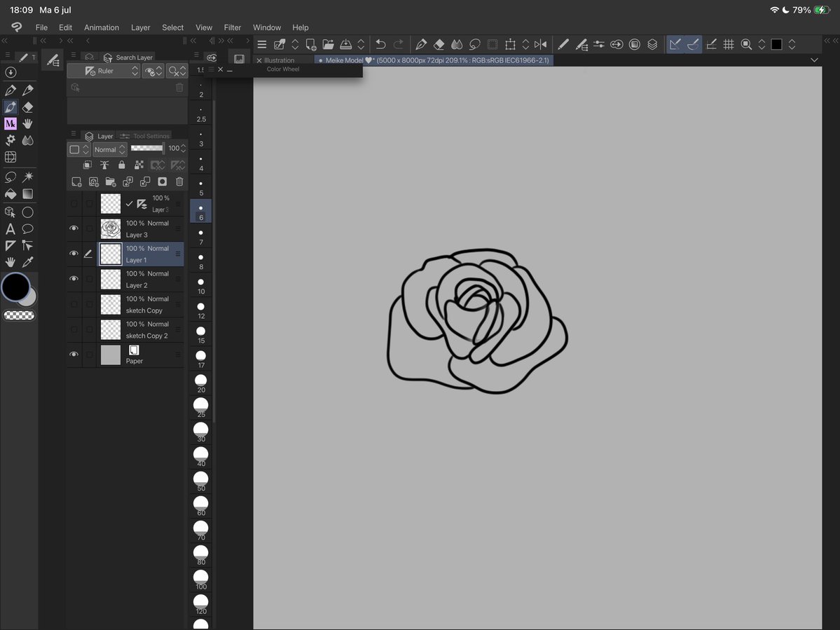This screenshot has width=840, height=630.
Task: Open the layer color dropdown beside Normal
Action: 79,149
